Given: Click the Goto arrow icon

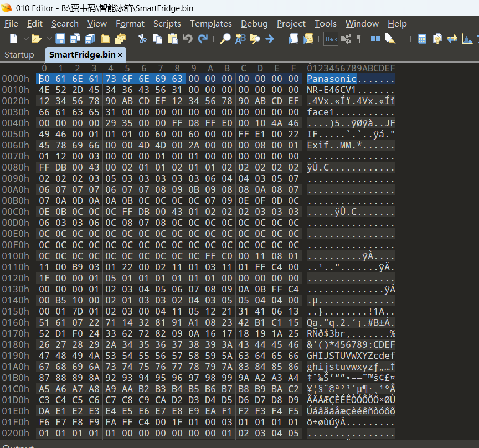Looking at the screenshot, I should click(270, 39).
